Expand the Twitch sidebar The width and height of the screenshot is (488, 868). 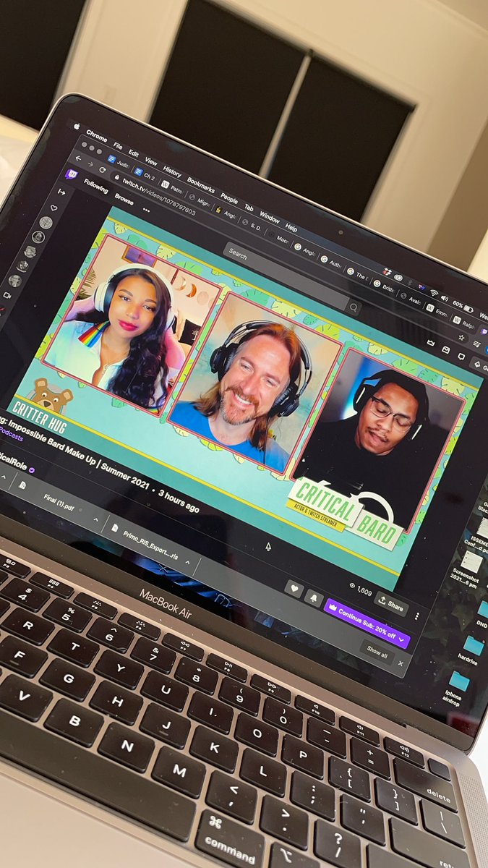(62, 192)
